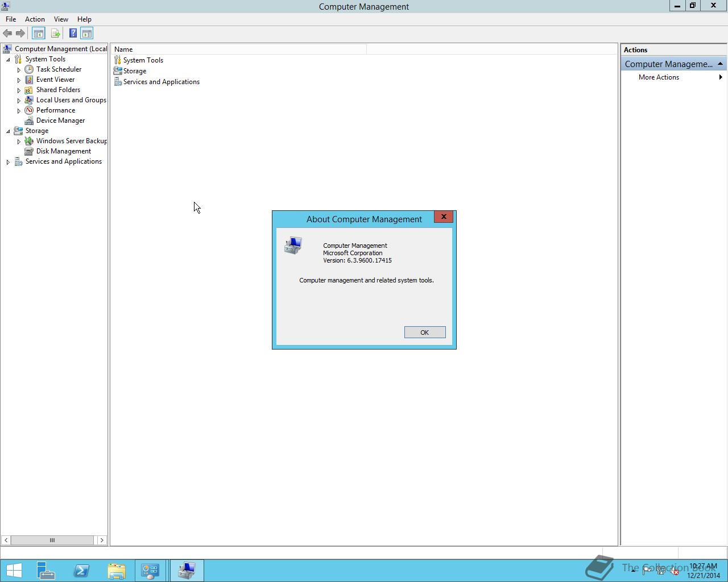Collapse the System Tools tree node
This screenshot has height=582, width=728.
(x=8, y=60)
